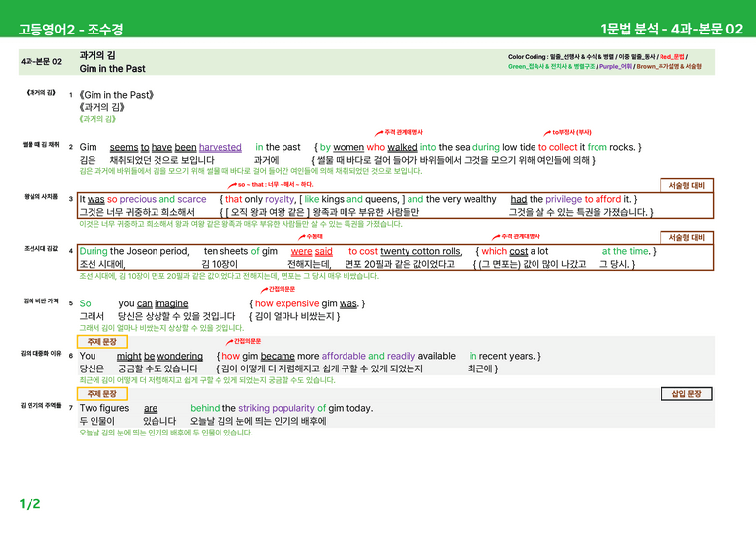Click the 4과-본문 02 section label
This screenshot has width=756, height=535.
click(41, 62)
